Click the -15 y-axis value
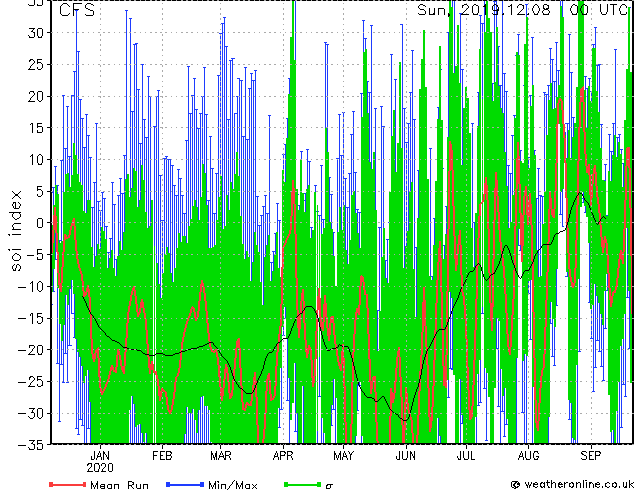 [31, 318]
